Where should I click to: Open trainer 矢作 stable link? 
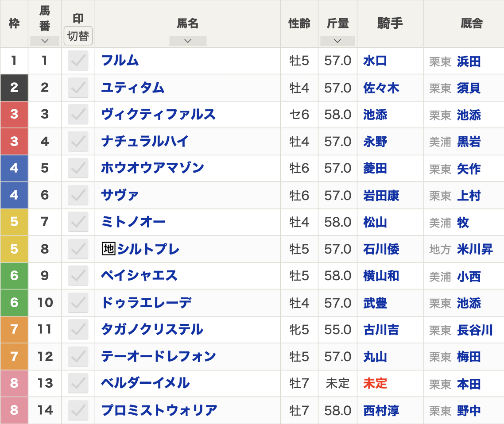tap(469, 169)
